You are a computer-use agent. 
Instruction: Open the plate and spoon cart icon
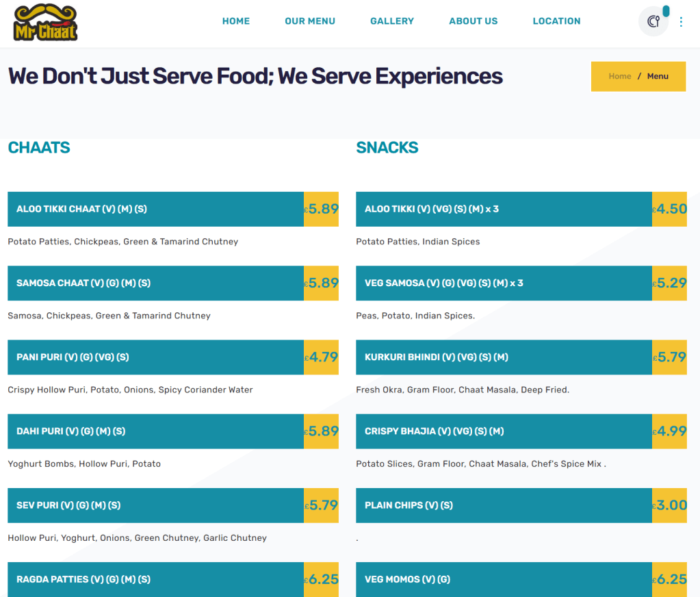653,21
